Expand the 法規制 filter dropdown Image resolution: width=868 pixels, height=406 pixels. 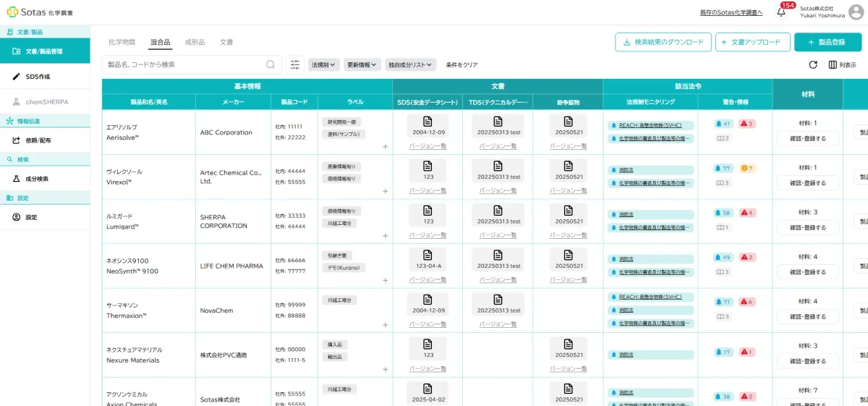click(x=324, y=65)
